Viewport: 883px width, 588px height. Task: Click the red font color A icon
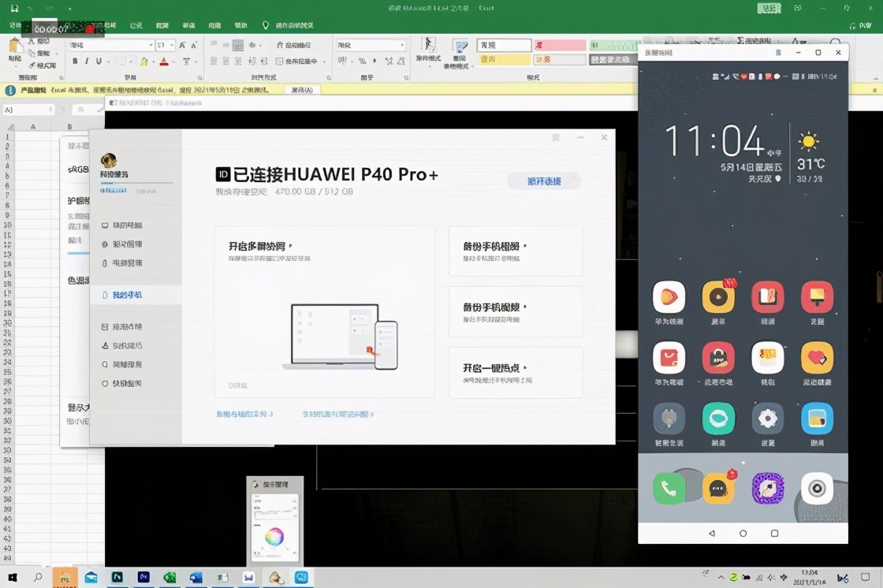tap(164, 61)
